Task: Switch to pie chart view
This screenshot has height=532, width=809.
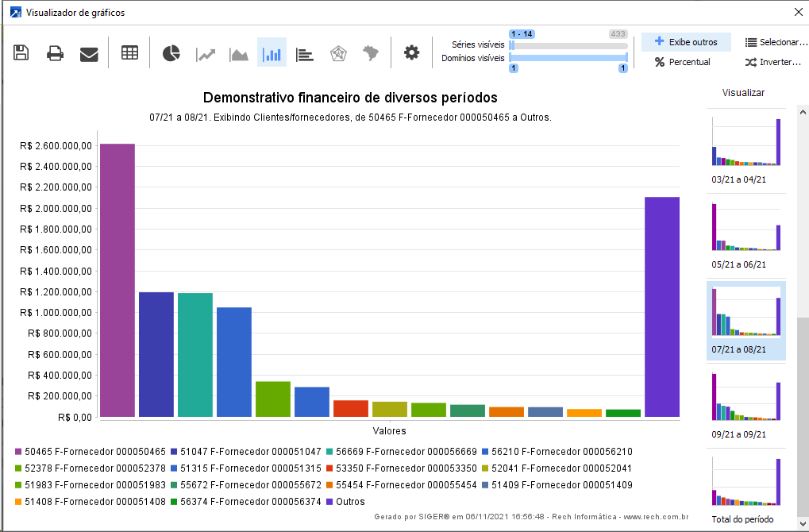Action: click(x=171, y=53)
